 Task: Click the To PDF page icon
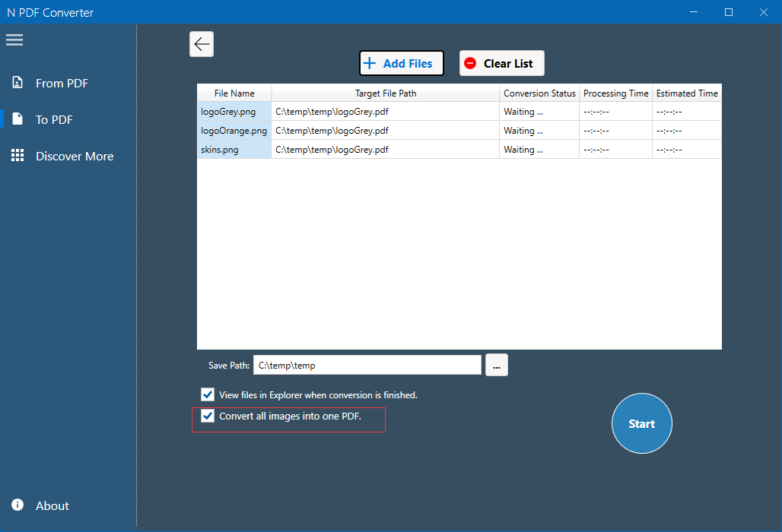coord(17,119)
